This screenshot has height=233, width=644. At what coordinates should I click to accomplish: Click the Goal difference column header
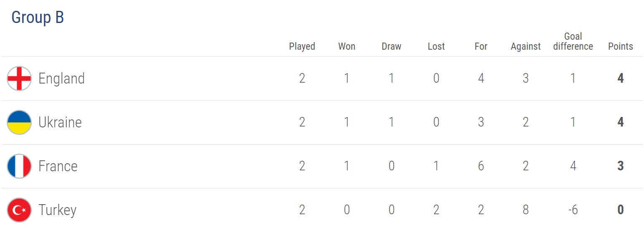tap(573, 41)
